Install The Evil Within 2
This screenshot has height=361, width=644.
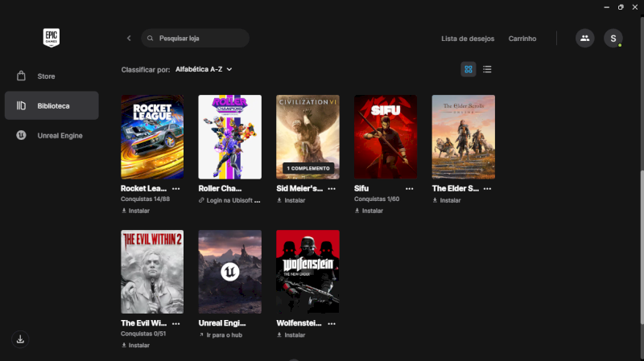pos(135,346)
